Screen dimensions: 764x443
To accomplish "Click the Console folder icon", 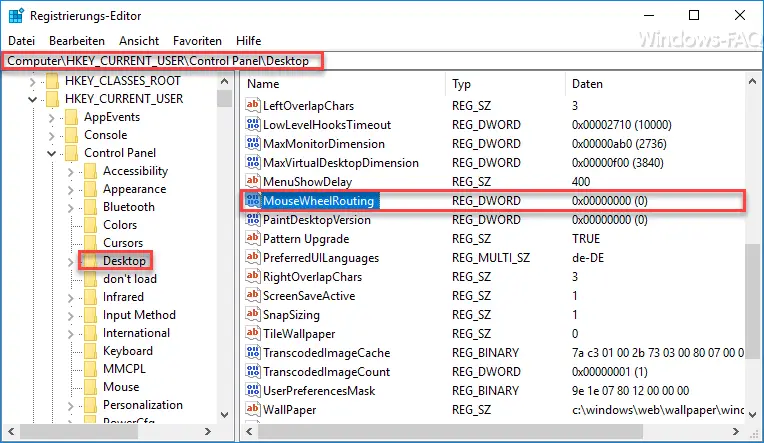I will 72,135.
